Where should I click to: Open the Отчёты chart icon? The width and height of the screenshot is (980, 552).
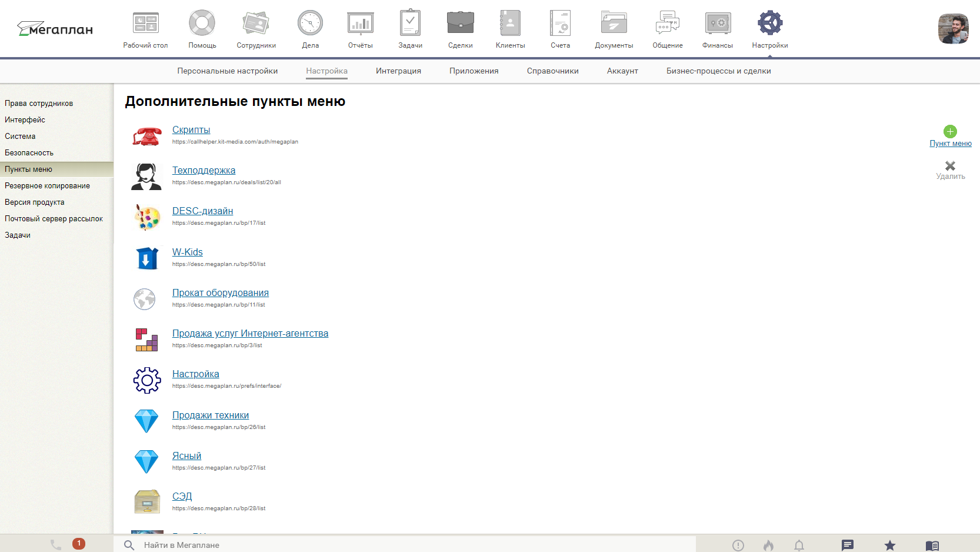361,24
